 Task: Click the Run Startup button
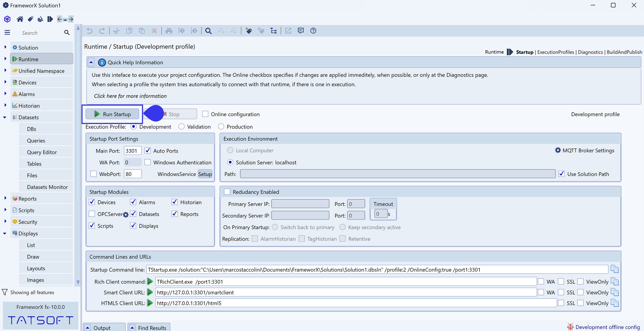click(112, 114)
